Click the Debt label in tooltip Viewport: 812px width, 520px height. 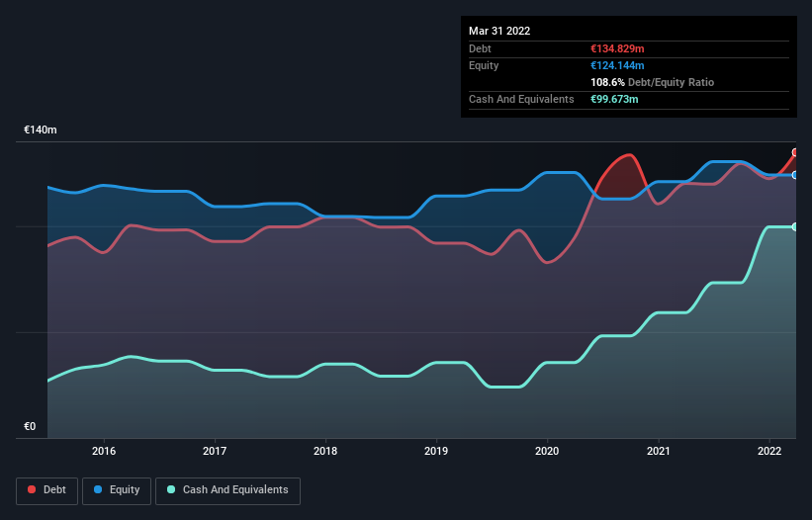coord(480,48)
